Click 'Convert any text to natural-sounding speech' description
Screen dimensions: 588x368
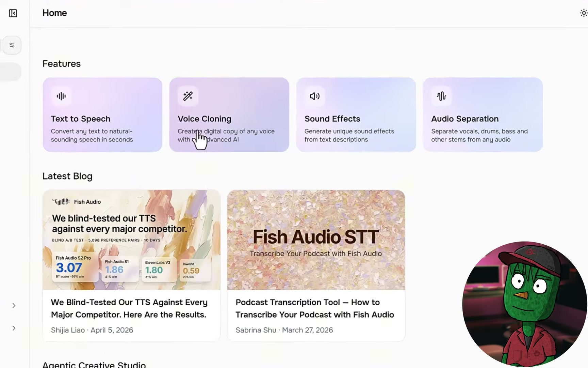pyautogui.click(x=92, y=135)
